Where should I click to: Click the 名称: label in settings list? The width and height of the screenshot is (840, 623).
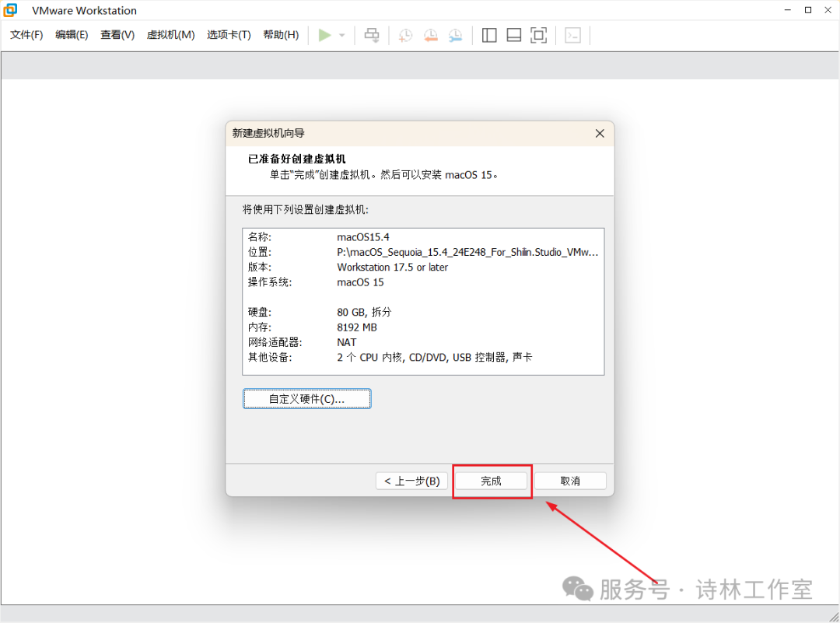[259, 236]
